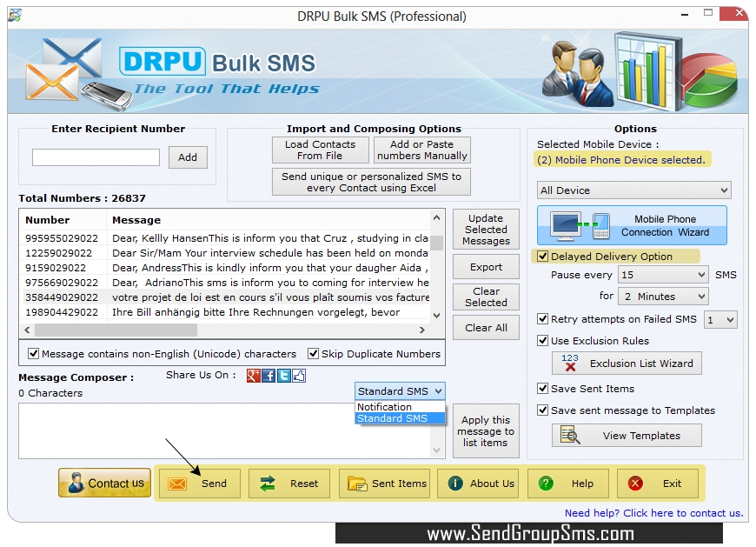Toggle Save sent message to Templates checkbox

coord(542,410)
